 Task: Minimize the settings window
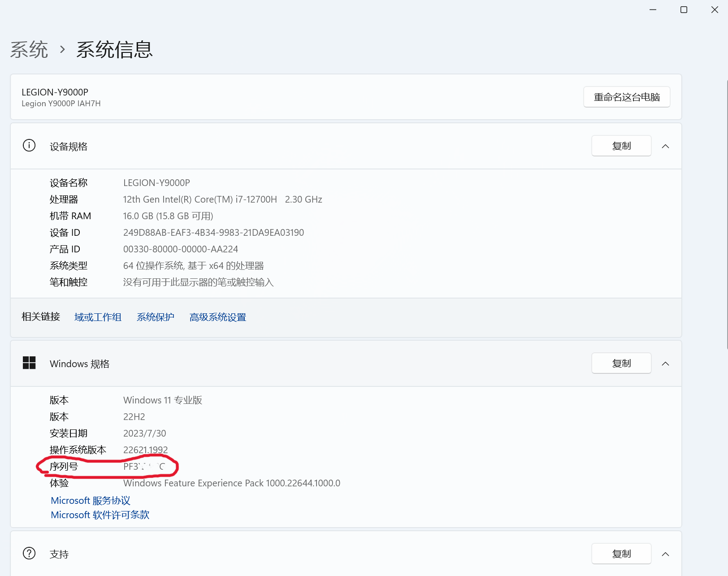coord(653,9)
